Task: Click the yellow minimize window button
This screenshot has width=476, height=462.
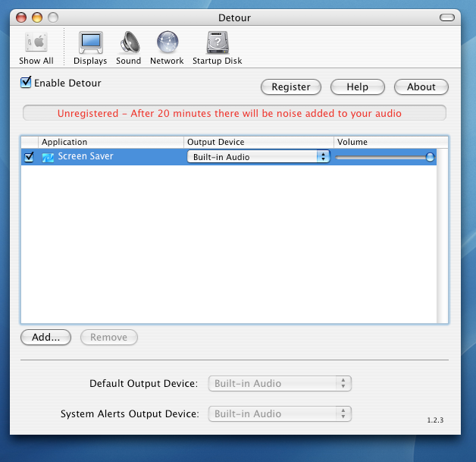Action: pyautogui.click(x=37, y=17)
